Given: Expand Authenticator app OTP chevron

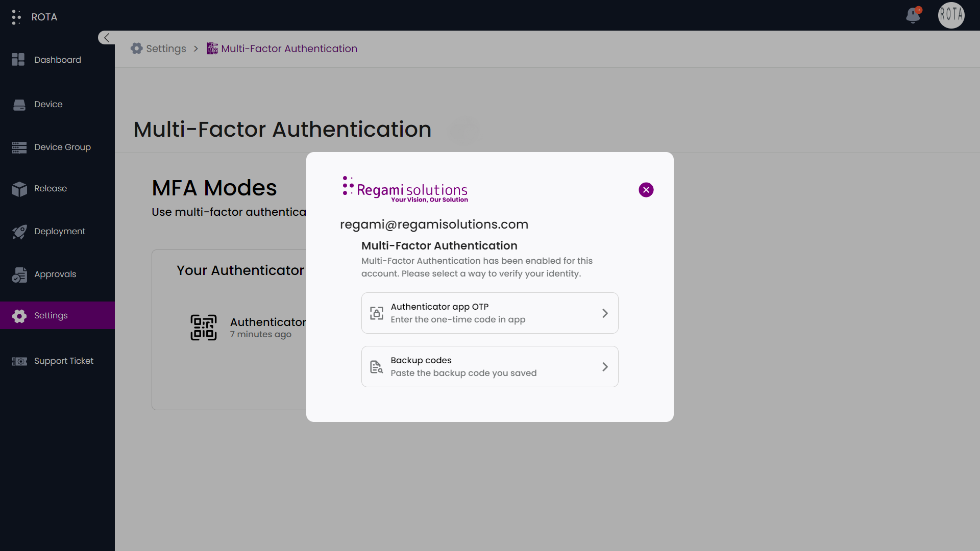Looking at the screenshot, I should click(605, 313).
